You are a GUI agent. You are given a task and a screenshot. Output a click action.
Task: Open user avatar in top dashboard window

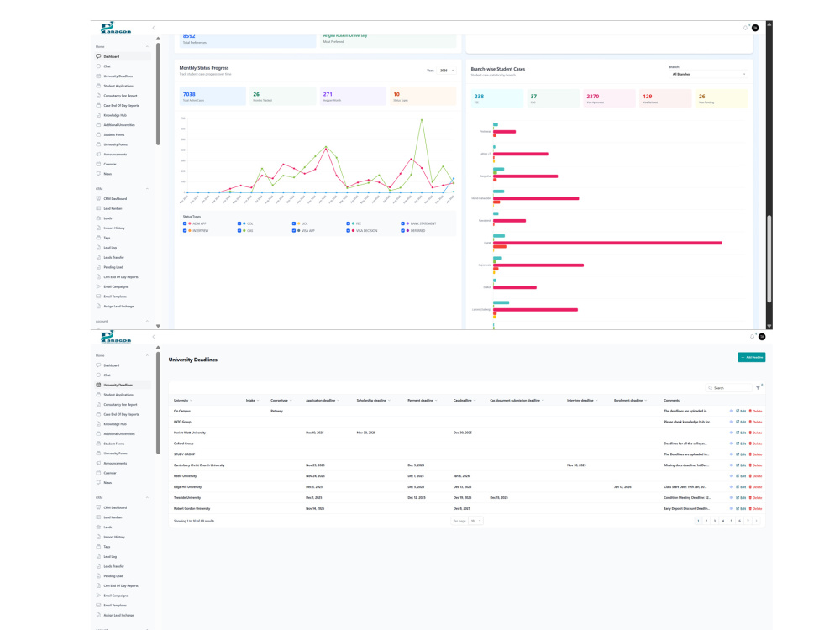pos(755,28)
